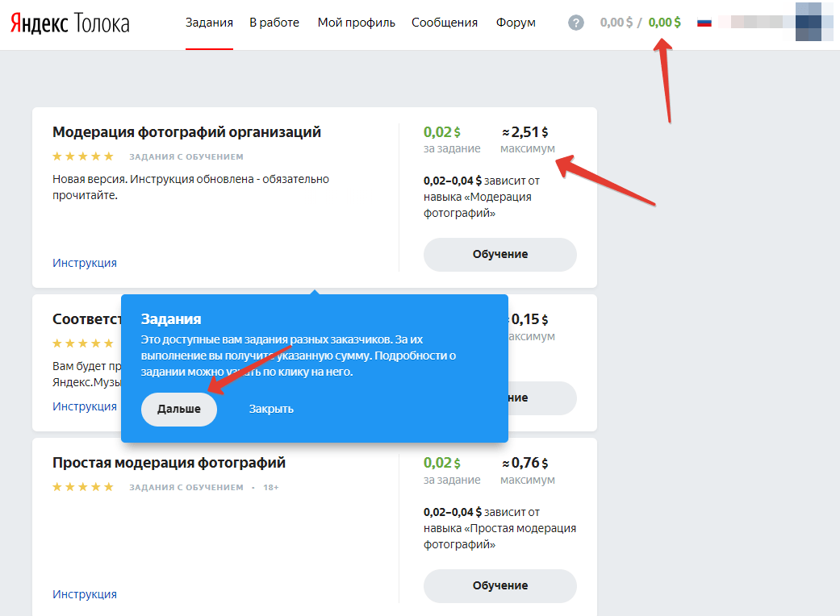The height and width of the screenshot is (616, 840).
Task: Click the ≈2,51 $ maximum amount
Action: coord(525,132)
